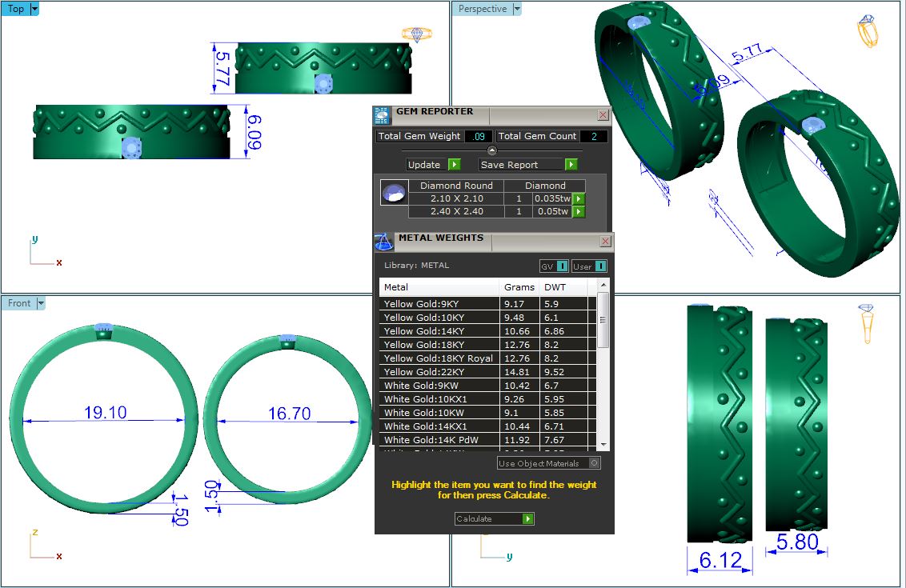The image size is (906, 588).
Task: Click the round diamond gem thumbnail
Action: (x=394, y=192)
